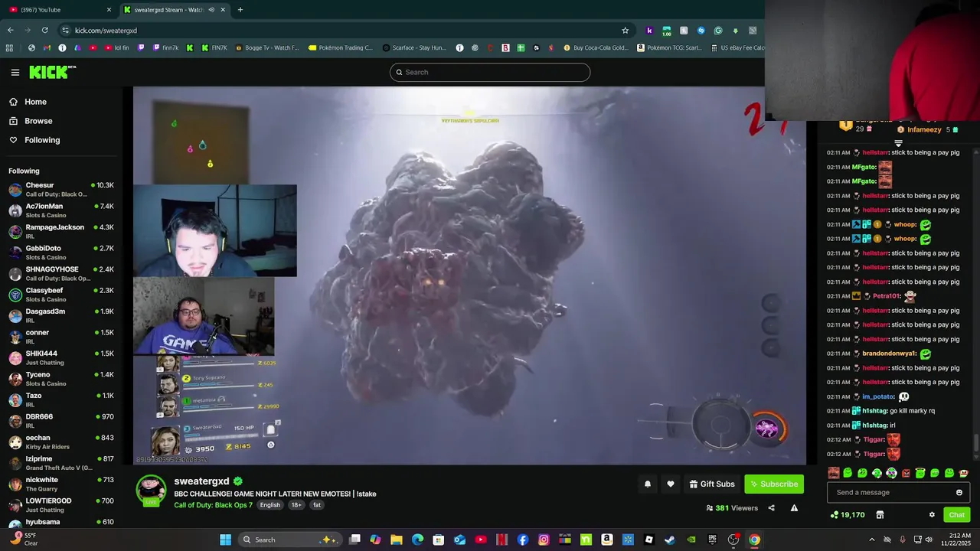Collapse the pinned chat header arrow

[x=898, y=143]
